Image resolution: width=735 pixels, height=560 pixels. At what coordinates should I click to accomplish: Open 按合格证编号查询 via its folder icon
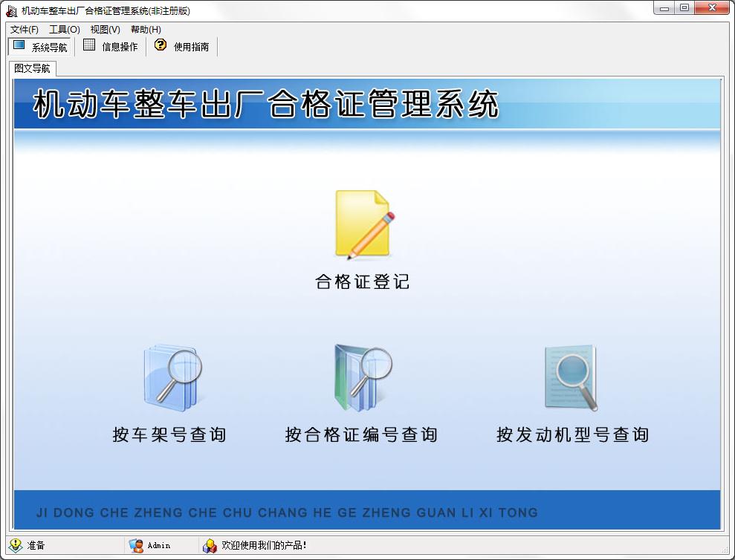pos(362,379)
